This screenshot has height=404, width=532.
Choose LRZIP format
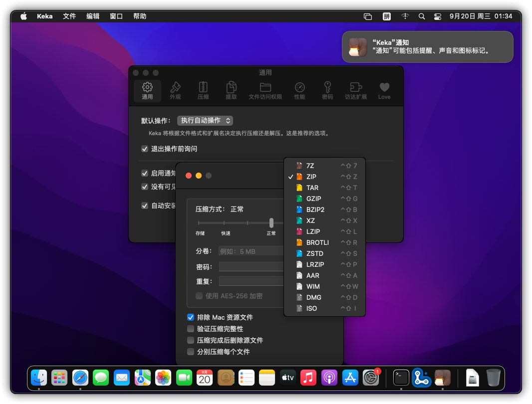click(324, 264)
